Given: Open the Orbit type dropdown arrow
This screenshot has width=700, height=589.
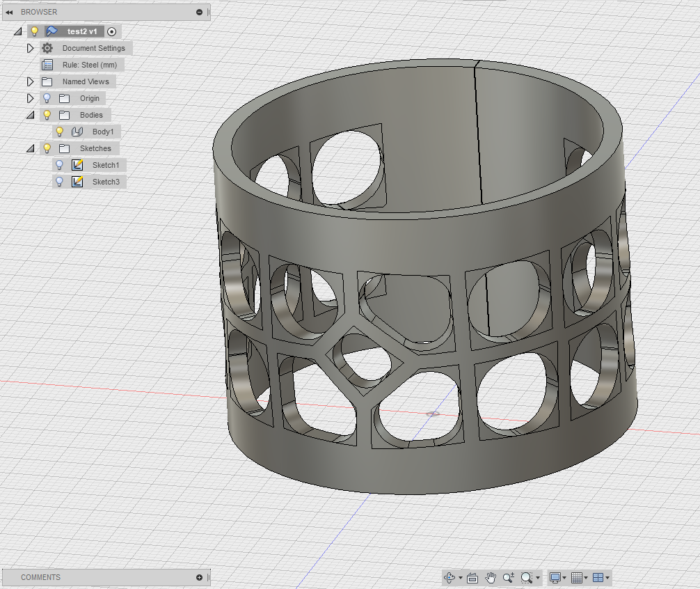Looking at the screenshot, I should (x=461, y=578).
